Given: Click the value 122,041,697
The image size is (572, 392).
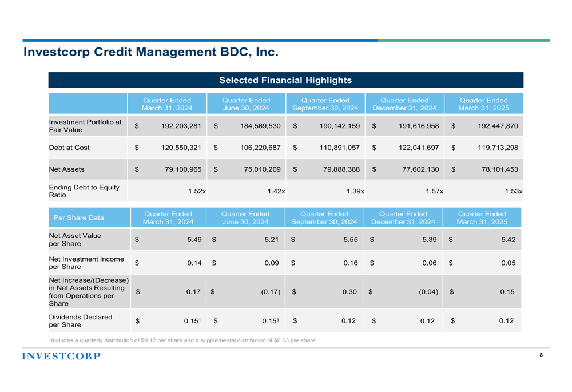Looking at the screenshot, I should [419, 148].
